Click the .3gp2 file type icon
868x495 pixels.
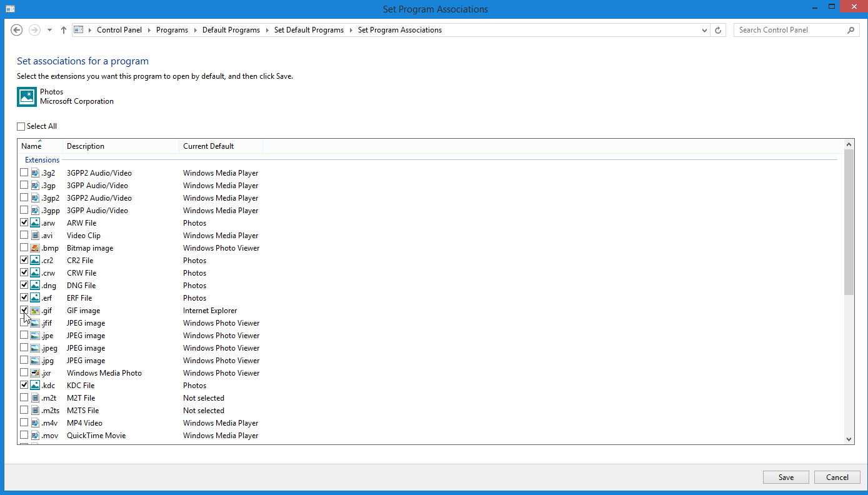point(35,198)
